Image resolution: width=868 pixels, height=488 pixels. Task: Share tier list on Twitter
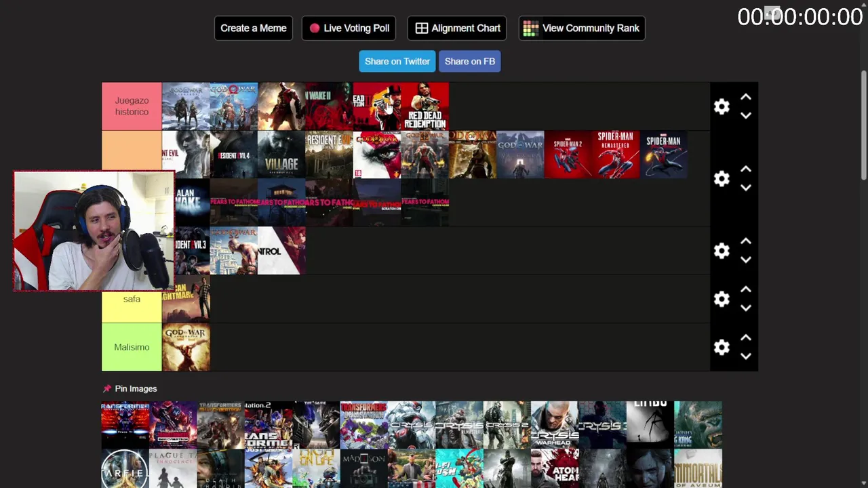397,61
